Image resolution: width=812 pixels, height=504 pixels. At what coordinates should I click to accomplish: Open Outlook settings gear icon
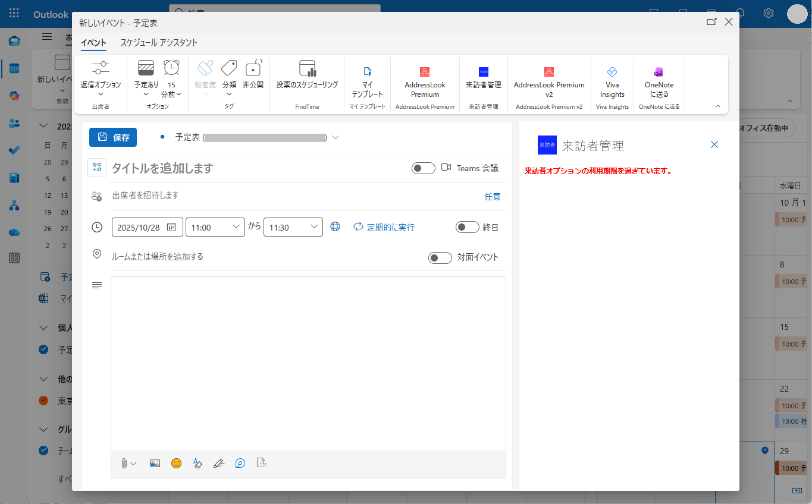(x=769, y=13)
